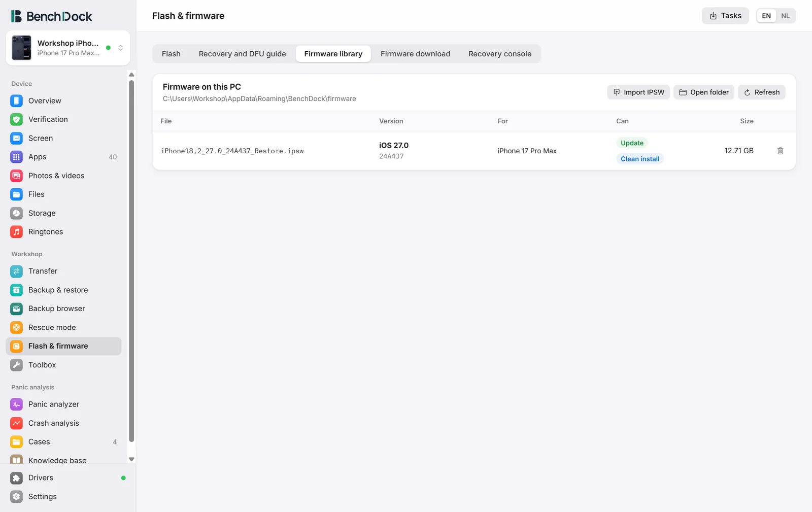Screen dimensions: 812x512
Task: Switch language to EN
Action: click(x=766, y=16)
